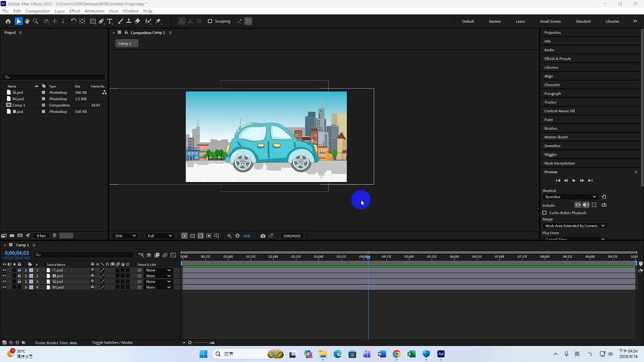Open Microsoft Word from the taskbar
Screen dimensions: 644x362
381,354
